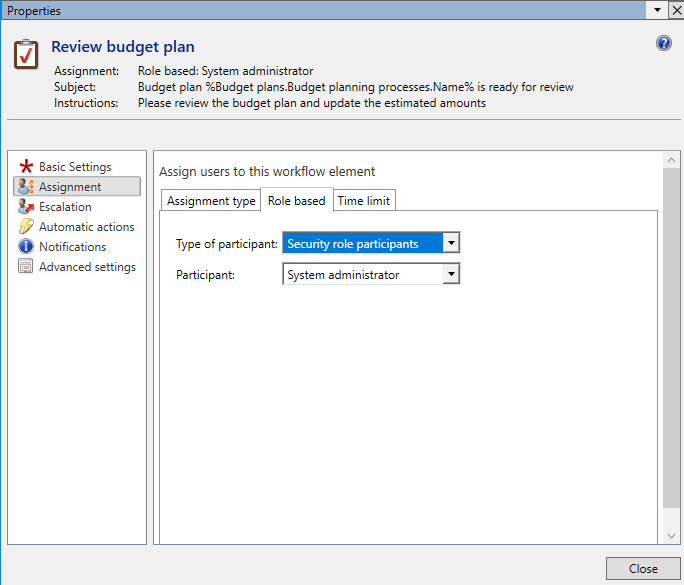Click the Assignment users icon
684x585 pixels.
coord(25,187)
